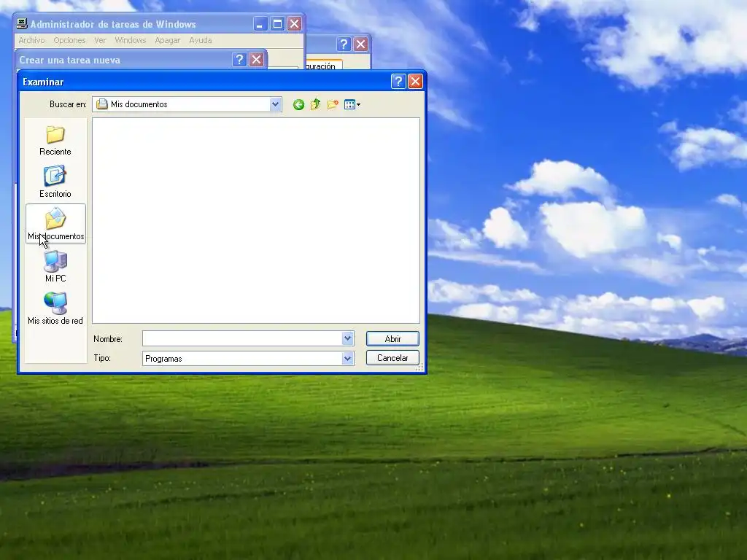Go back to last visited folder
747x560 pixels.
point(298,105)
